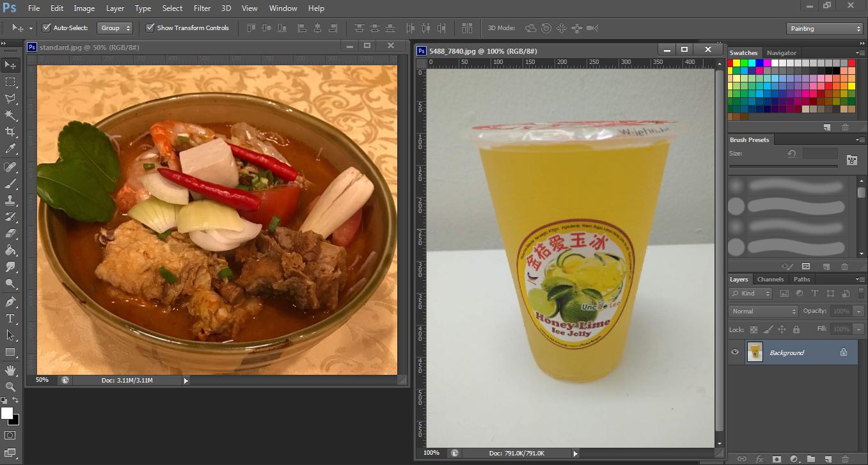Open the Painting workspace dropdown
Viewport: 868px width, 465px height.
(x=825, y=29)
